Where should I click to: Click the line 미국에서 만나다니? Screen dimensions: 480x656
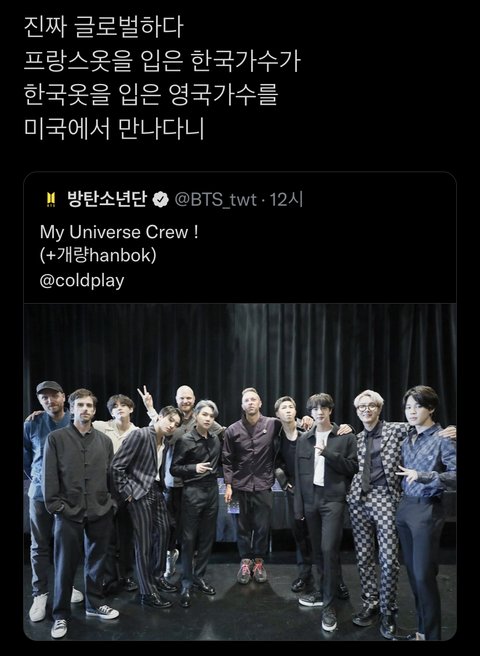(x=114, y=128)
